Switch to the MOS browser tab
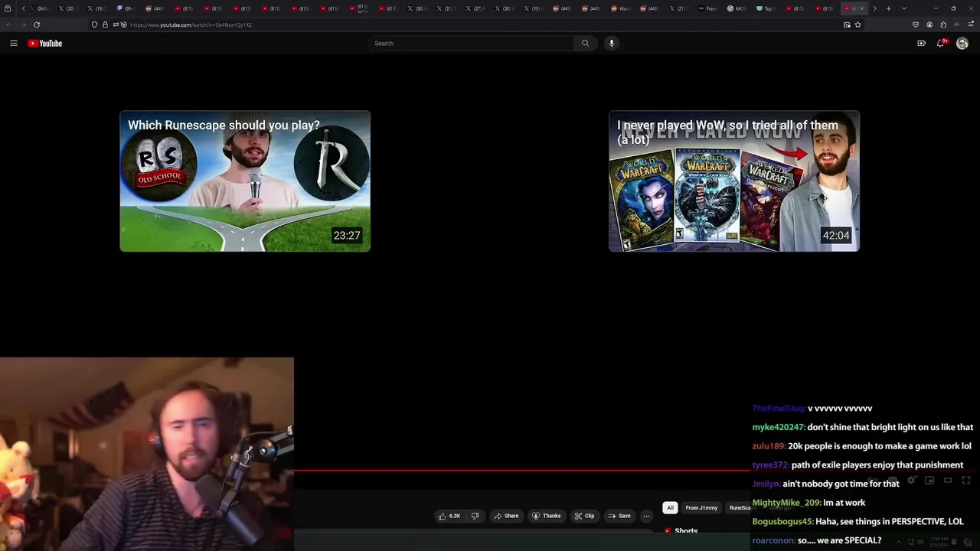The width and height of the screenshot is (980, 551). (x=736, y=8)
